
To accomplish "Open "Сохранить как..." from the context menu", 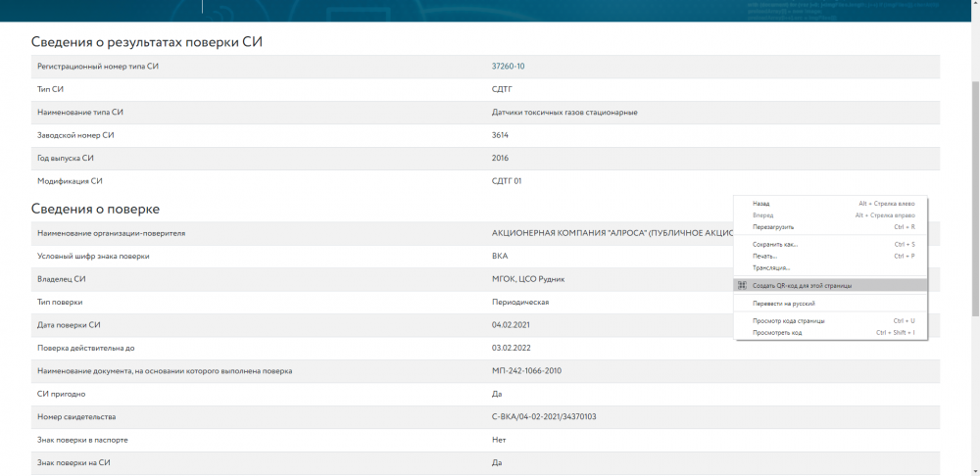I will (x=775, y=244).
